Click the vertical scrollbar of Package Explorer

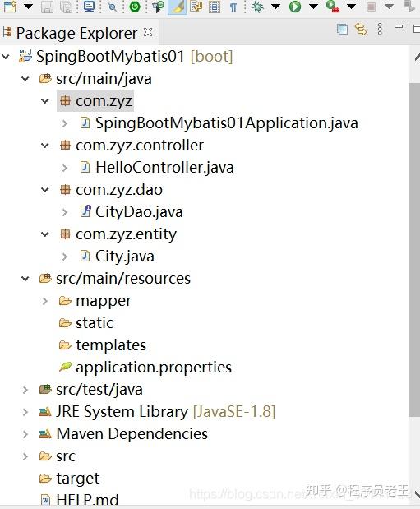[414, 250]
